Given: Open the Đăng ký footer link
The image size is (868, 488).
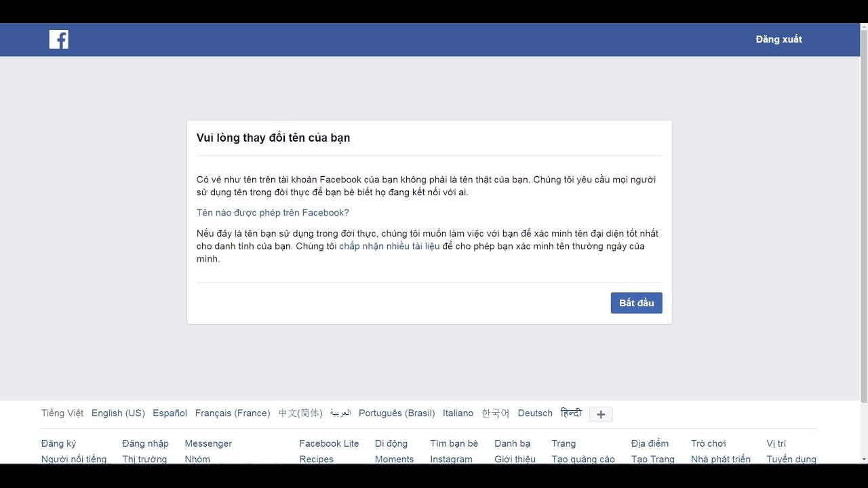Looking at the screenshot, I should click(58, 443).
